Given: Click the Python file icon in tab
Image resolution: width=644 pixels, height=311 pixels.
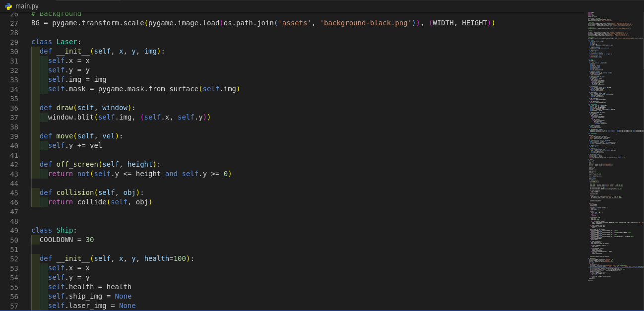Looking at the screenshot, I should (8, 6).
